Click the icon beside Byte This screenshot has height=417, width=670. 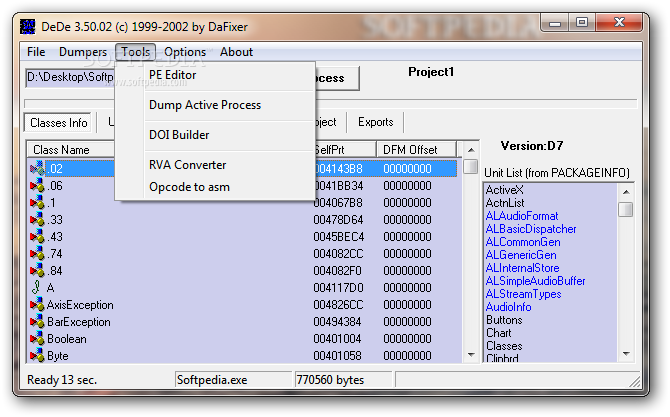37,355
